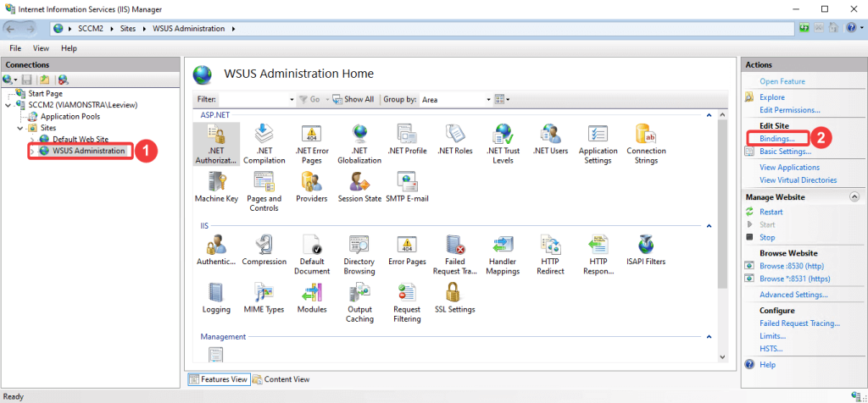
Task: Open the Request Filtering feature
Action: (x=407, y=303)
